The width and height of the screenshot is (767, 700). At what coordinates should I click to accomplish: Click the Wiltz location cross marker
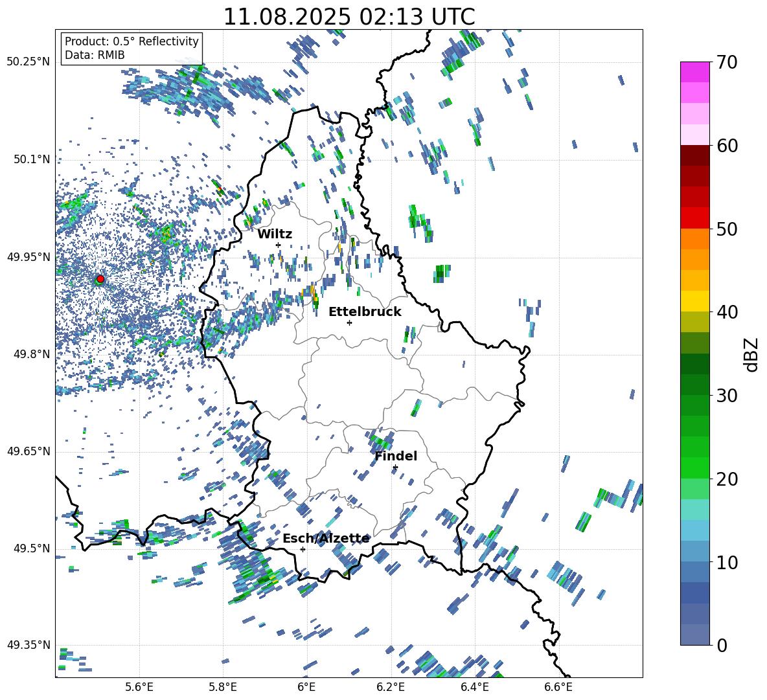[279, 245]
